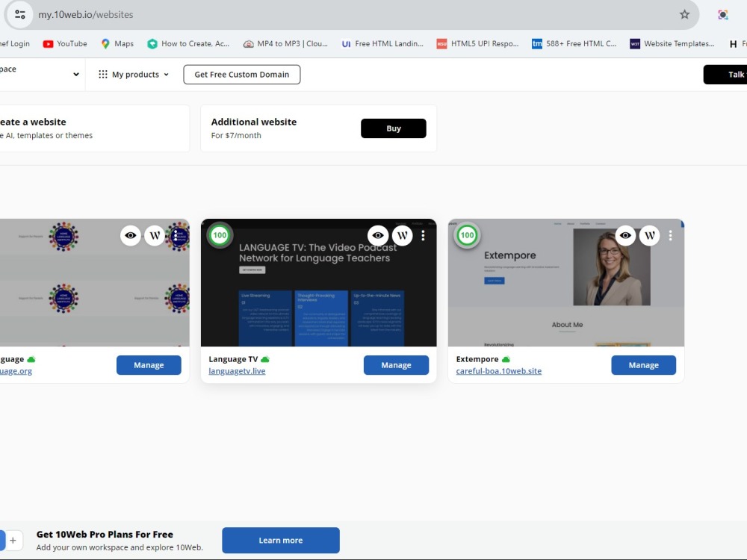Click the 'For $7/month' text
Image resolution: width=747 pixels, height=560 pixels.
236,135
